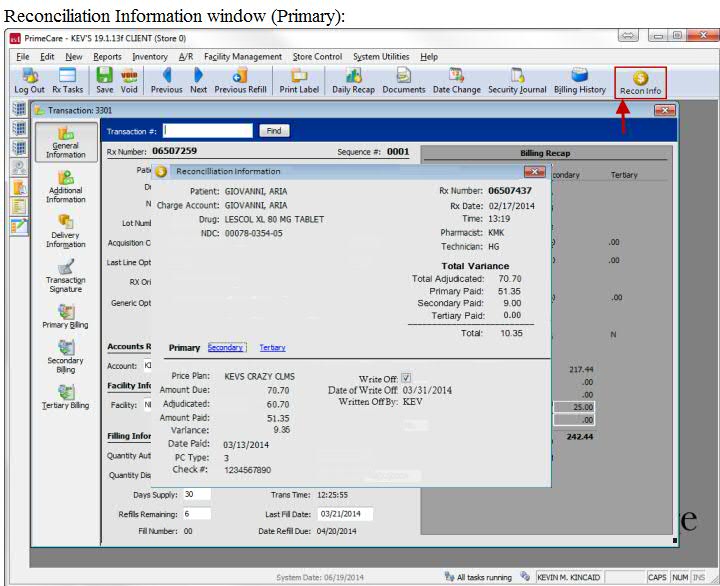Click the 25.00 field in Billing Recap
The width and height of the screenshot is (720, 586).
574,407
